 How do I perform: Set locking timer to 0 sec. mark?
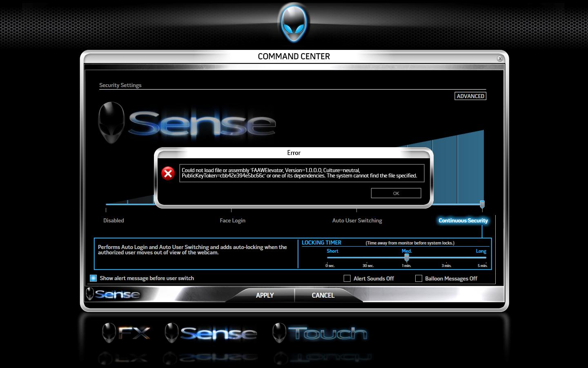tap(330, 265)
